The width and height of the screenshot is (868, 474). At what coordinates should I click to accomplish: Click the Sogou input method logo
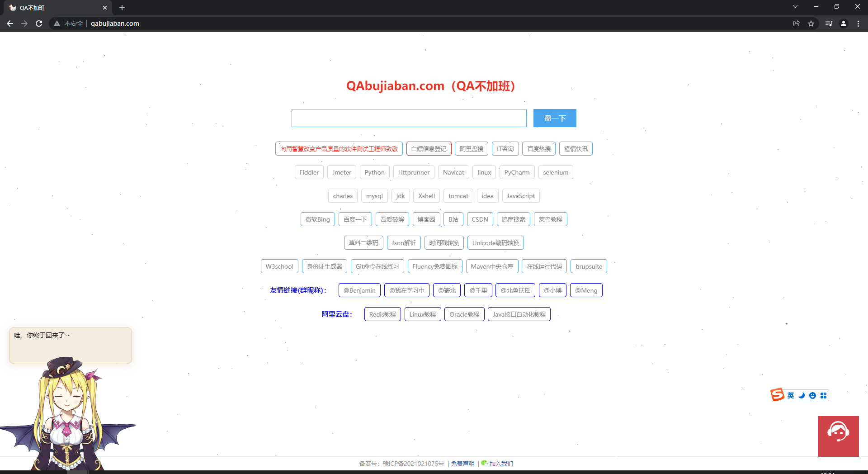[777, 395]
